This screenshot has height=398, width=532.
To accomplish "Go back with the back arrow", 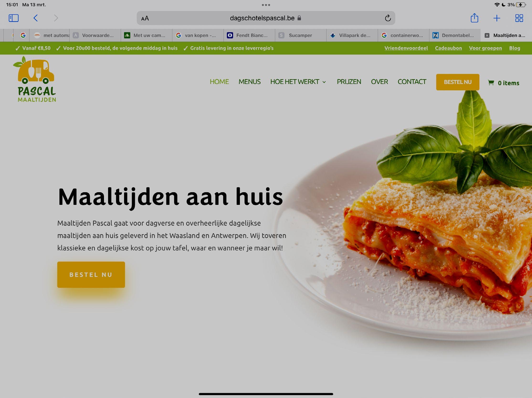I will coord(36,18).
